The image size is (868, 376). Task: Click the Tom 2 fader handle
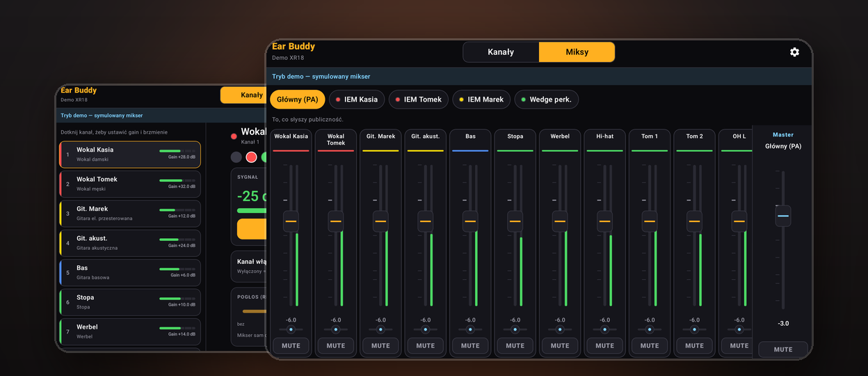coord(694,221)
